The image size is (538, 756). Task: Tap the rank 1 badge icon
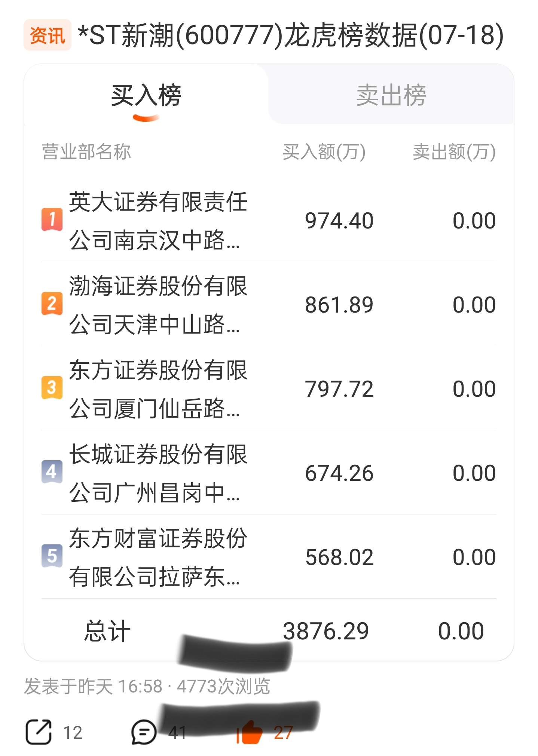click(x=52, y=219)
